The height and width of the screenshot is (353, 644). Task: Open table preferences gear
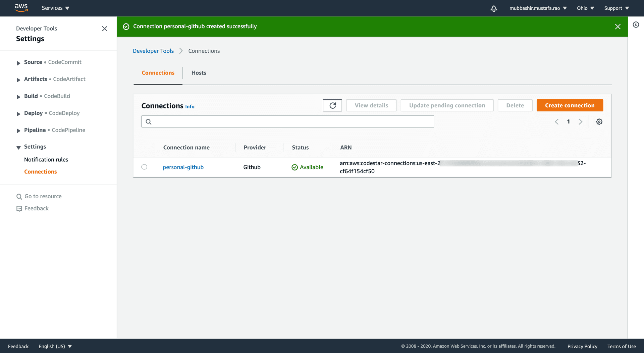599,122
